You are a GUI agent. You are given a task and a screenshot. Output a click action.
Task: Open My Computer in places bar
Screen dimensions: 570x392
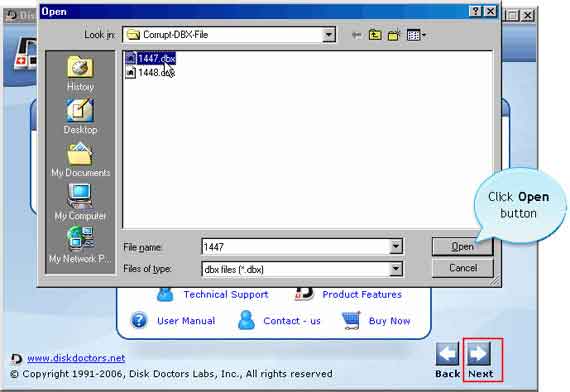click(80, 202)
